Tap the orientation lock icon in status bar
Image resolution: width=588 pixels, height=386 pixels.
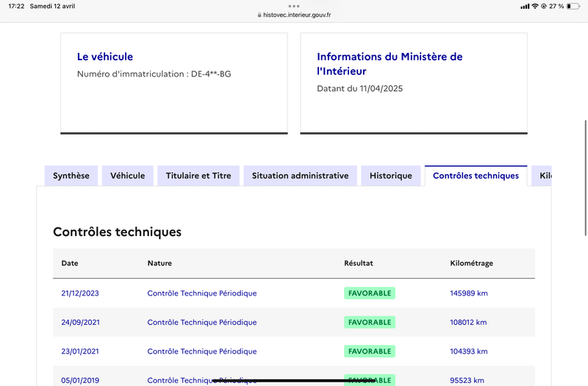pos(543,6)
